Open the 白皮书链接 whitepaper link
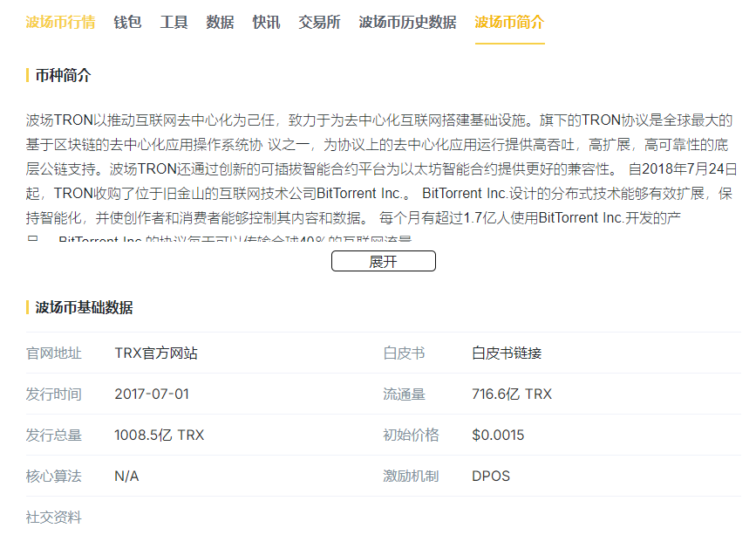756x535 pixels. 507,353
